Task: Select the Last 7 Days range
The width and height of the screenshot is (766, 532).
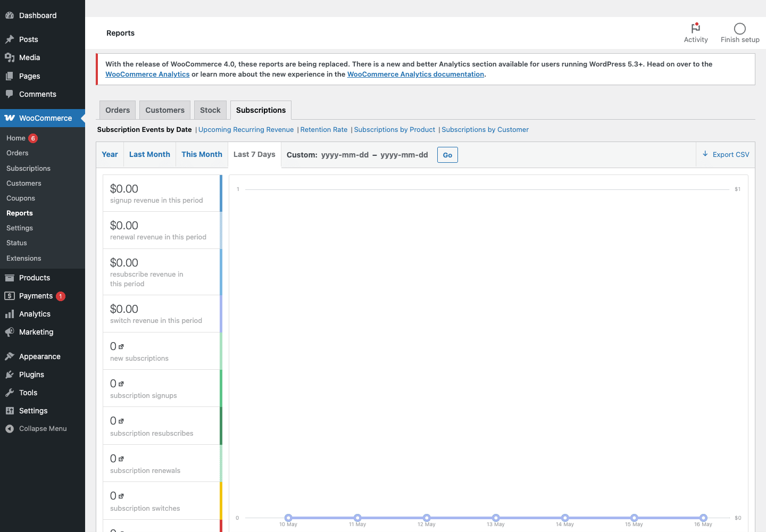Action: point(254,155)
